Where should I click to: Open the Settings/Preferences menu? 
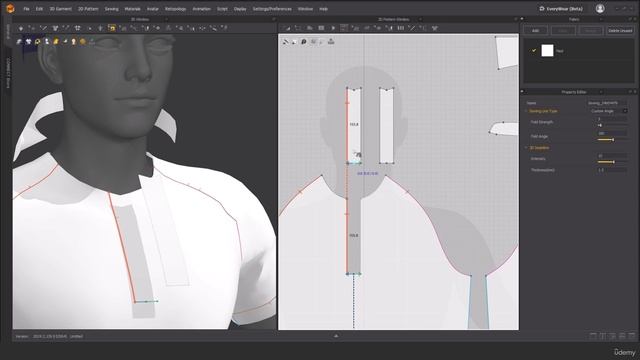point(272,9)
